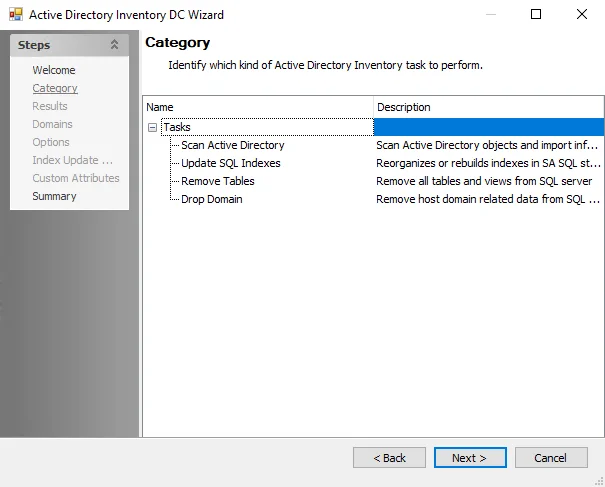Open the Index Update step
605x487 pixels.
pyautogui.click(x=73, y=160)
